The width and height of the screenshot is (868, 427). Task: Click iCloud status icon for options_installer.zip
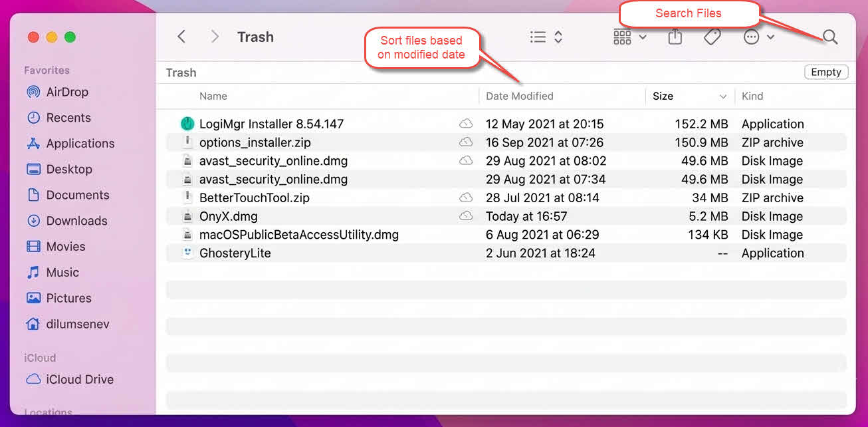click(466, 142)
